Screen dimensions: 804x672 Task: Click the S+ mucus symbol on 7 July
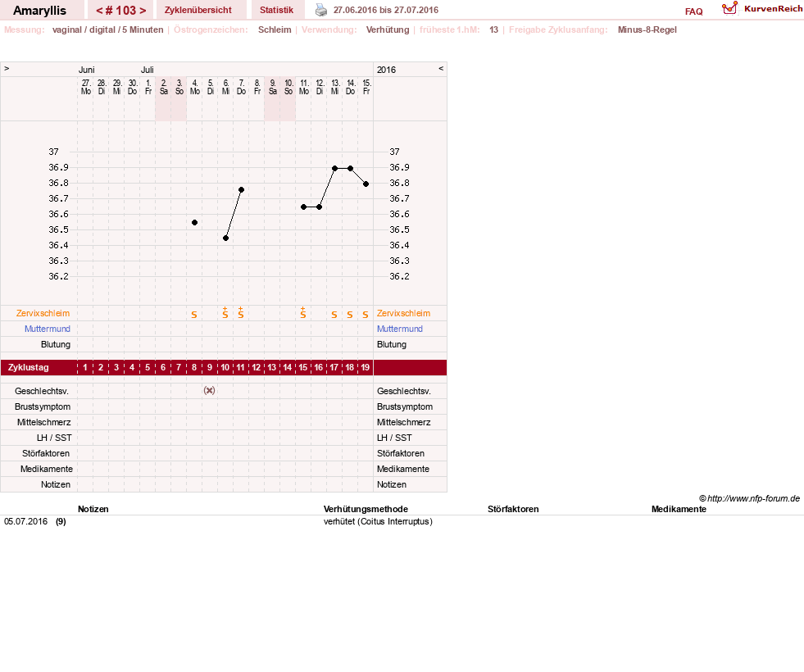[241, 313]
